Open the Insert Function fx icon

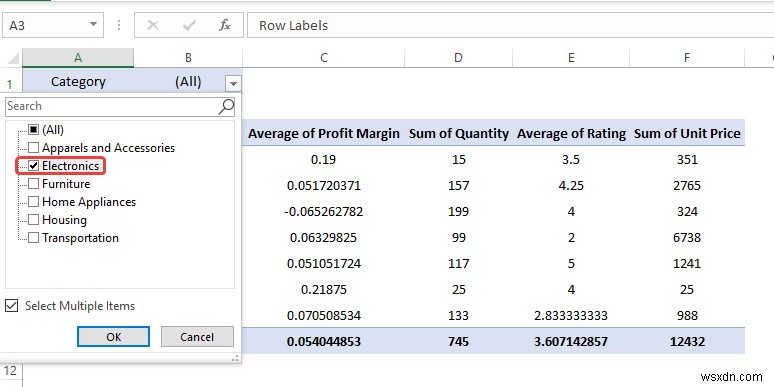(225, 25)
